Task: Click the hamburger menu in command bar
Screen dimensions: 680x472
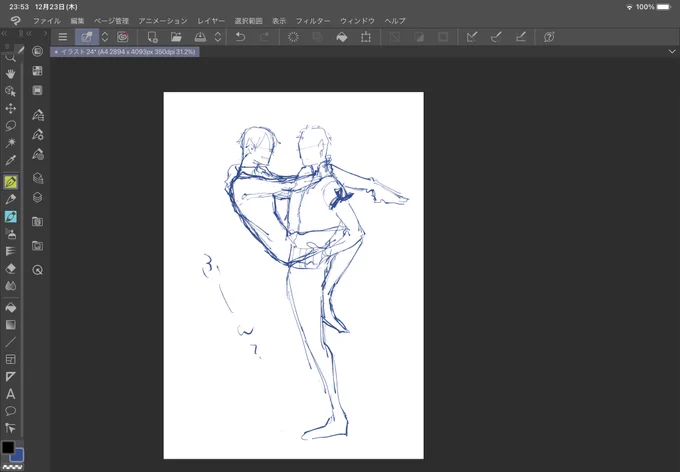Action: click(63, 37)
